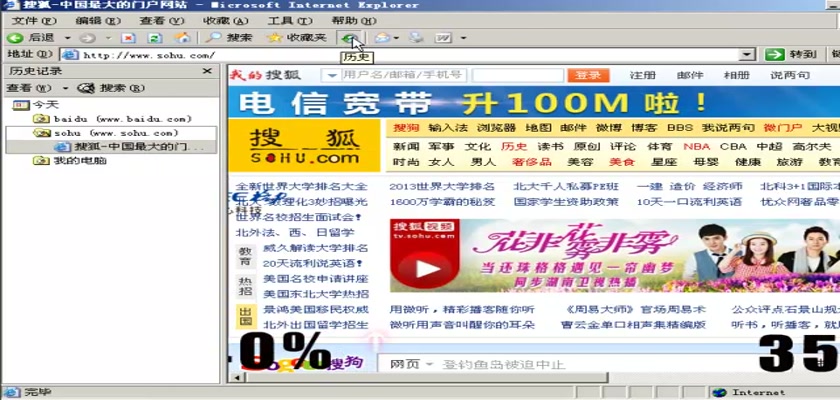Image resolution: width=840 pixels, height=400 pixels.
Task: Click the 电信宽带 升100M banner ad
Action: 534,103
